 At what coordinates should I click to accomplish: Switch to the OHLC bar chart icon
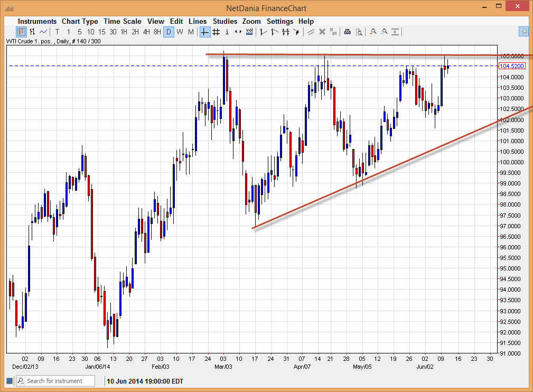pos(32,32)
